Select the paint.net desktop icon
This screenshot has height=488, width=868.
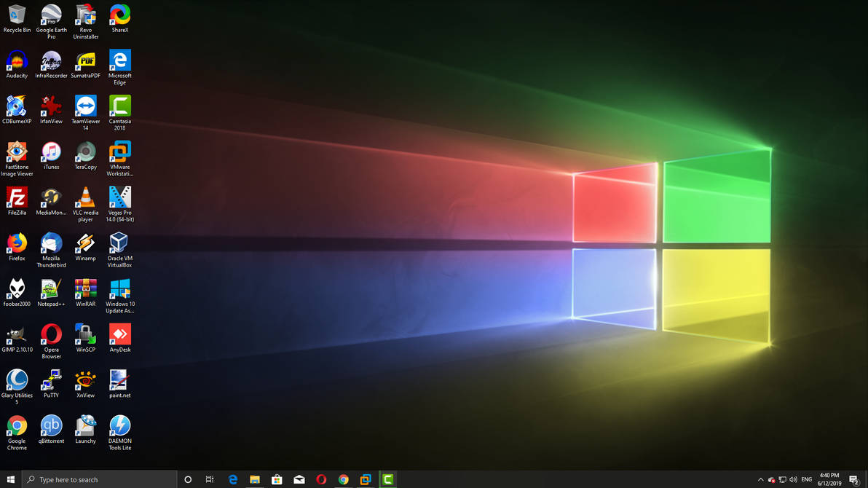point(120,384)
